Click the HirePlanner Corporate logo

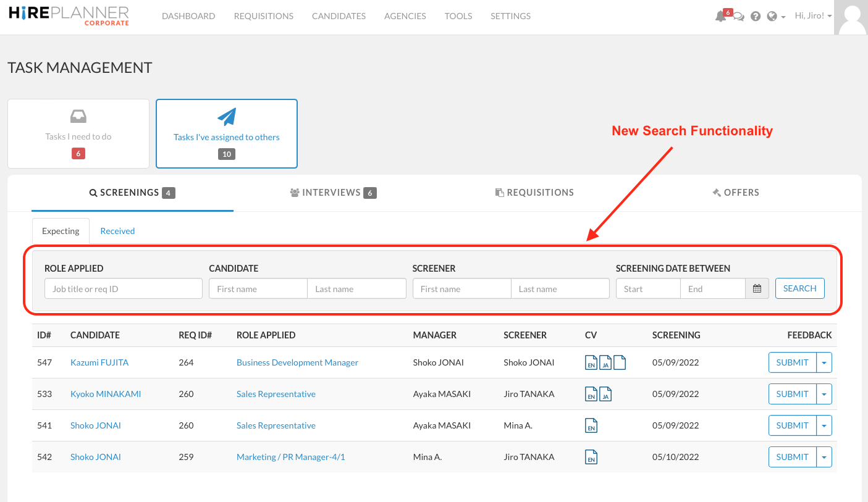68,16
